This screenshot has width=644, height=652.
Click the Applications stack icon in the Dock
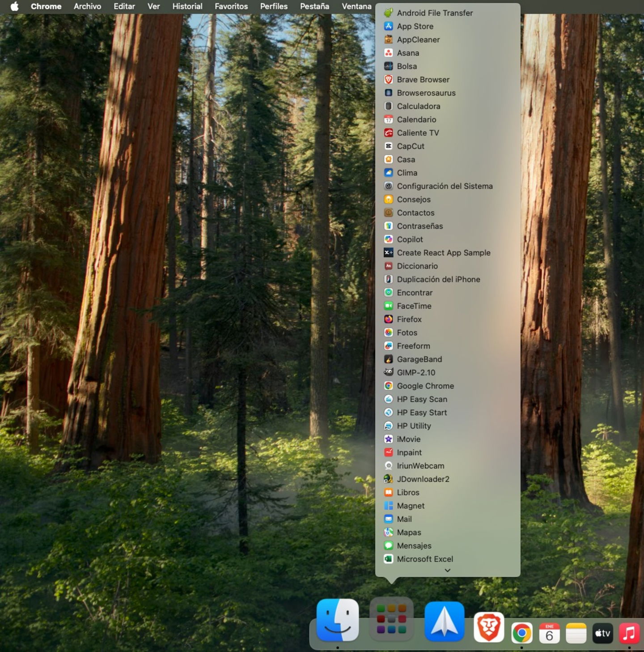(391, 619)
